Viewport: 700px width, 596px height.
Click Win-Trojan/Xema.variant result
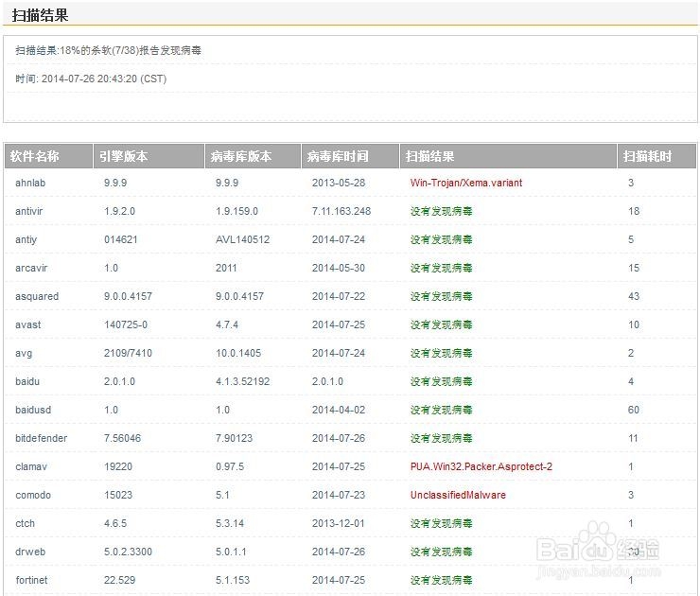coord(466,183)
